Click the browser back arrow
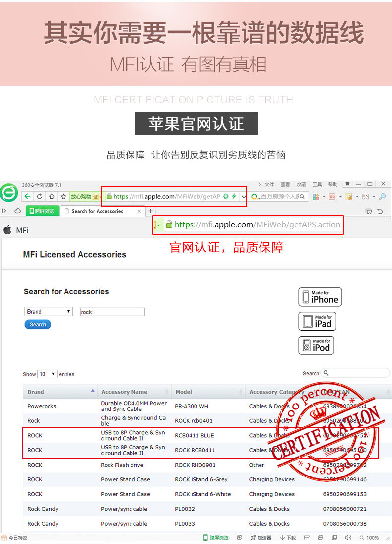 [27, 197]
